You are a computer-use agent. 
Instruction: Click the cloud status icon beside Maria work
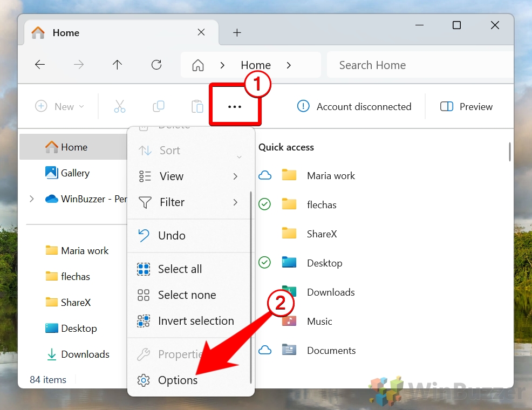(265, 175)
